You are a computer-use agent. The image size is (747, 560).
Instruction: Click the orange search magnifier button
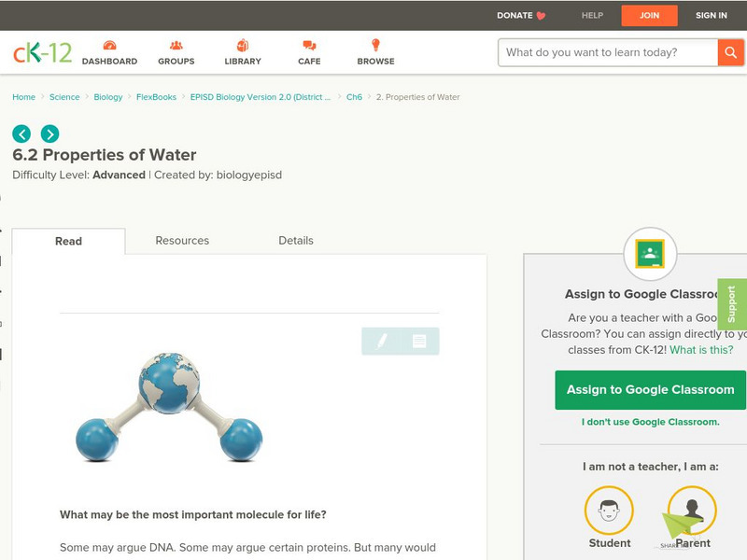pos(730,52)
